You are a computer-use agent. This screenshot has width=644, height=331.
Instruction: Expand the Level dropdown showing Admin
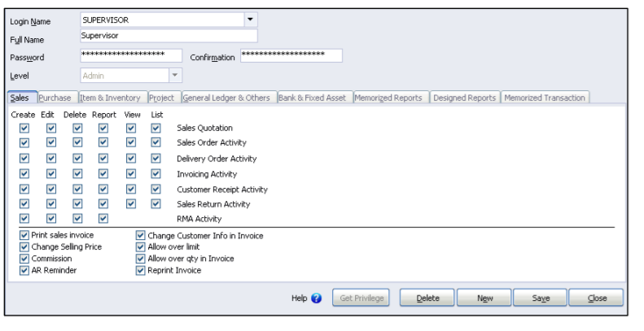[x=175, y=76]
